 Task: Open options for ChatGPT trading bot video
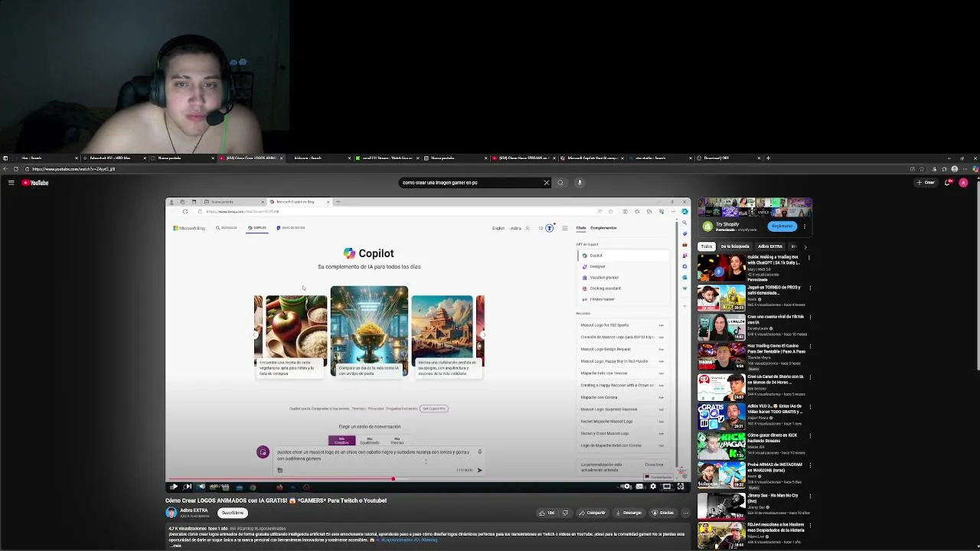click(808, 259)
